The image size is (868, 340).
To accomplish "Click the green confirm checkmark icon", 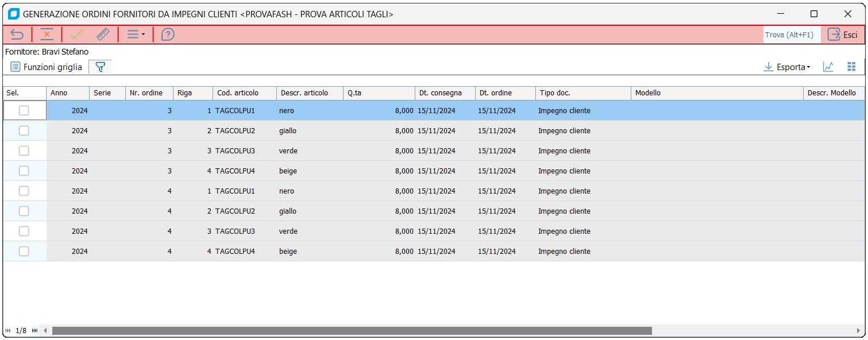I will pyautogui.click(x=76, y=34).
